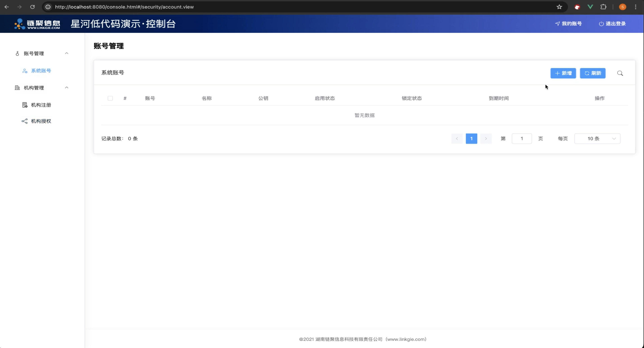Click the 操作 column header
The height and width of the screenshot is (348, 644).
(x=599, y=98)
